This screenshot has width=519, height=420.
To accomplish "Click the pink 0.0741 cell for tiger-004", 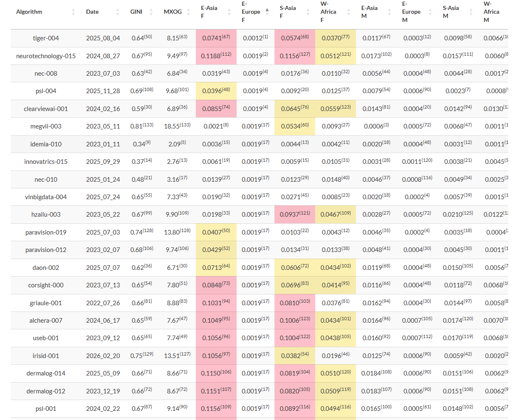I will [x=216, y=38].
